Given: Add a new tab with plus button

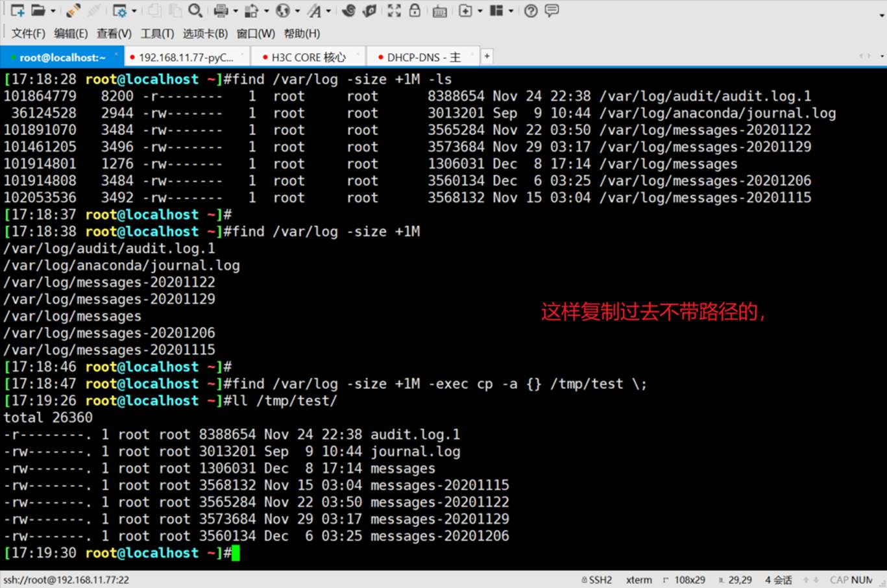Looking at the screenshot, I should coord(487,56).
